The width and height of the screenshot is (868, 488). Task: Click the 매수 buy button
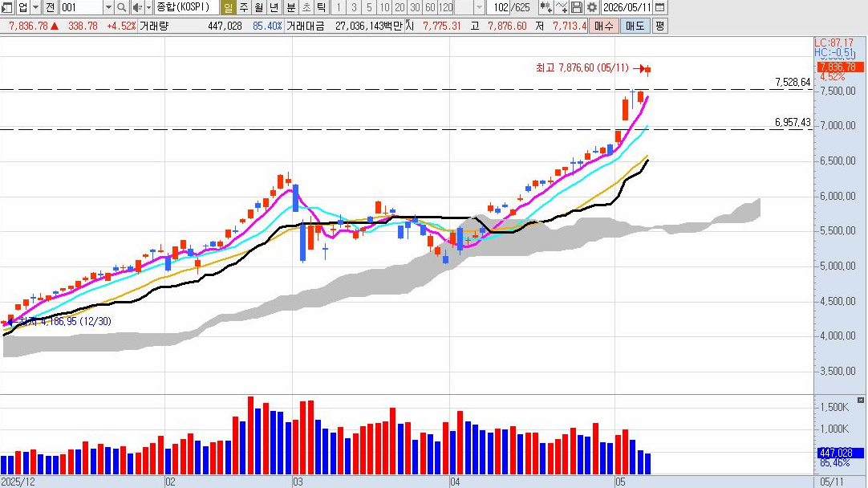pyautogui.click(x=603, y=26)
